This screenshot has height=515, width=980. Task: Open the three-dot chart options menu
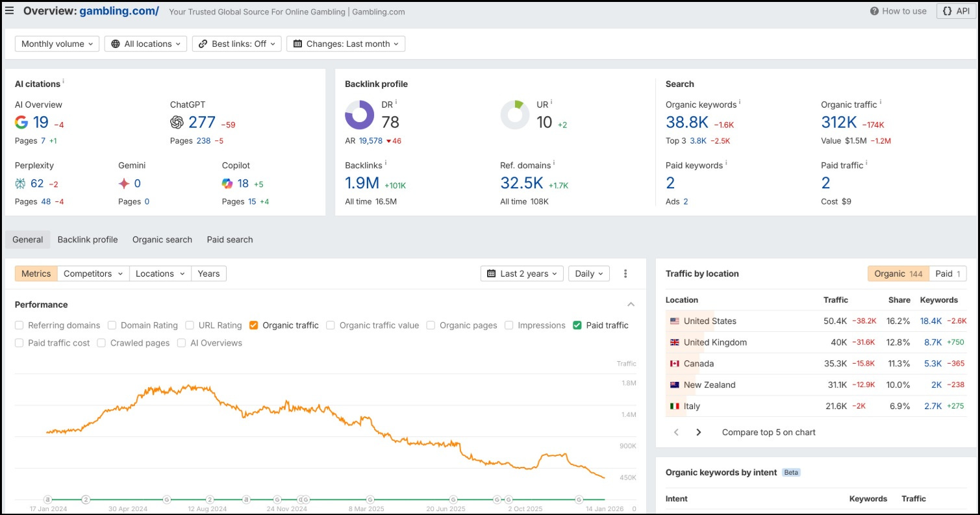point(625,273)
